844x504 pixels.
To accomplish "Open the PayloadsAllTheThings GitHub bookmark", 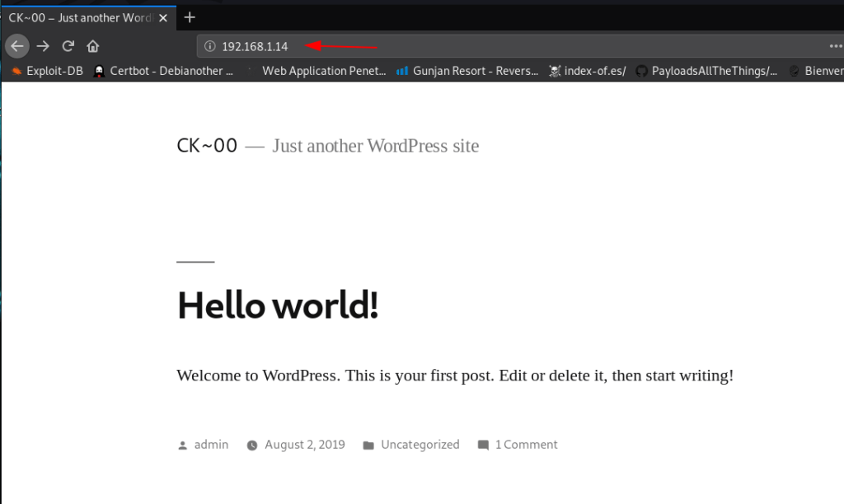I will (706, 71).
